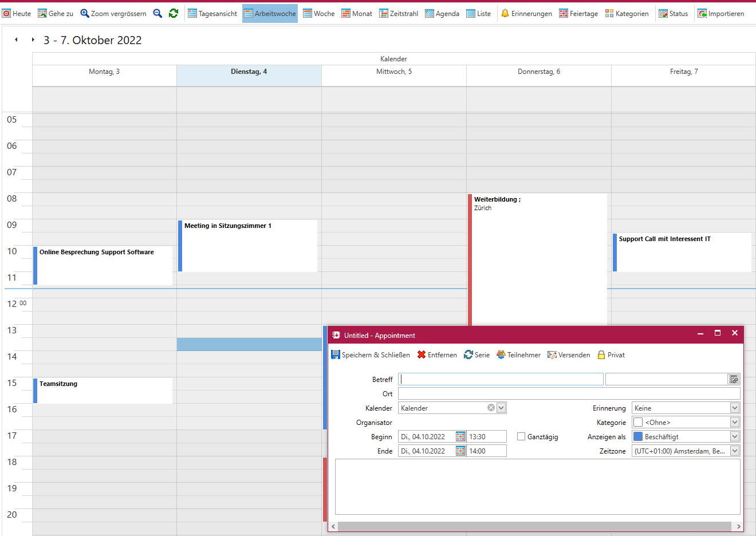756x536 pixels.
Task: Click the appointment notes text area
Action: coord(537,487)
